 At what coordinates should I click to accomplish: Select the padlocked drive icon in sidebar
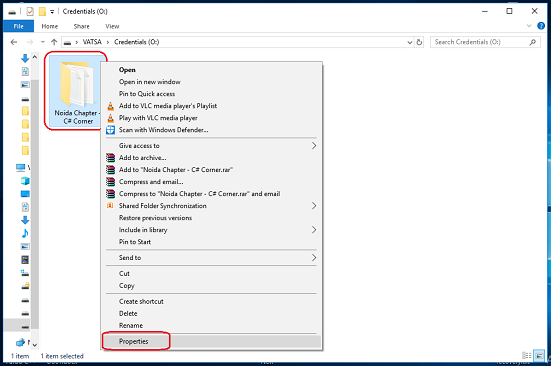click(25, 286)
